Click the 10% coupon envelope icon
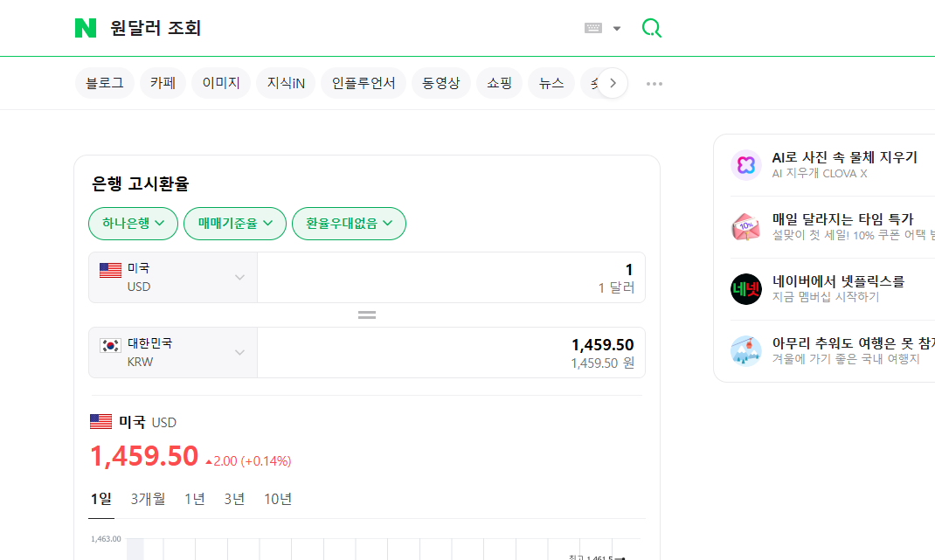Viewport: 935px width, 560px height. [x=745, y=226]
